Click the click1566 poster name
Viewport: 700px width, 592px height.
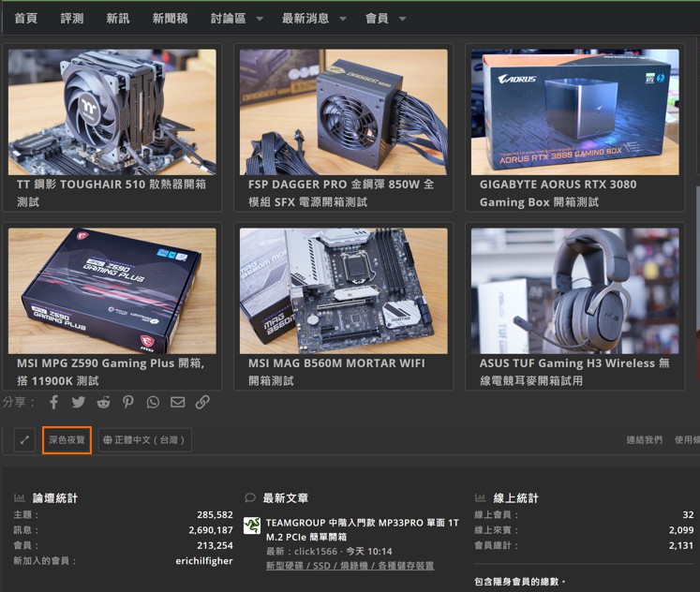pyautogui.click(x=316, y=552)
